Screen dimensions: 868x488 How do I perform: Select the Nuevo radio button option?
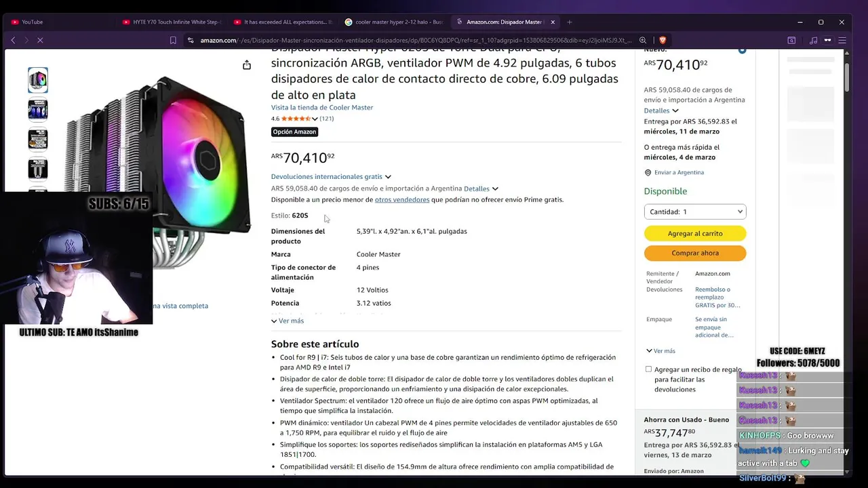pyautogui.click(x=742, y=49)
